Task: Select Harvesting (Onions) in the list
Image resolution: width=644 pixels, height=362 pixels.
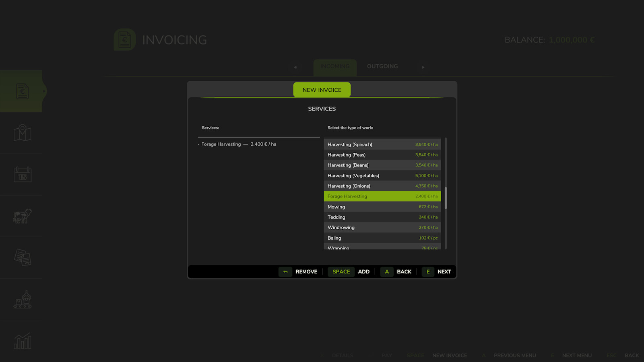Action: [x=382, y=186]
